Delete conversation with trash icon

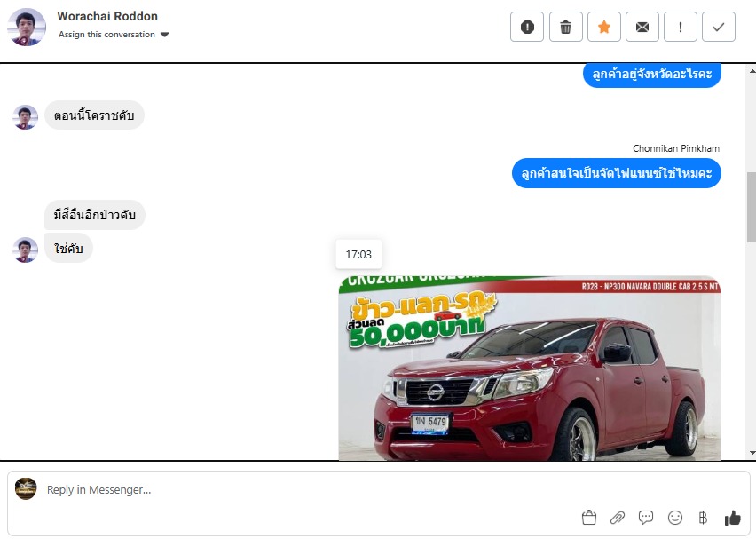pos(565,27)
